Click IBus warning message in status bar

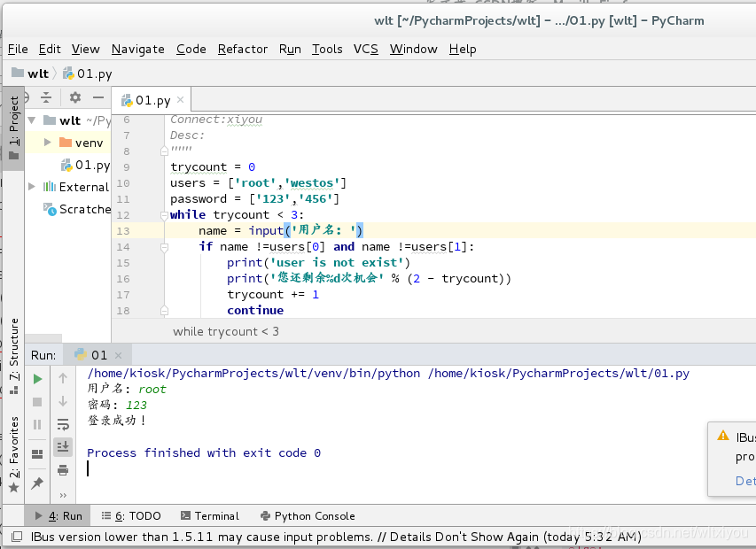[x=336, y=537]
